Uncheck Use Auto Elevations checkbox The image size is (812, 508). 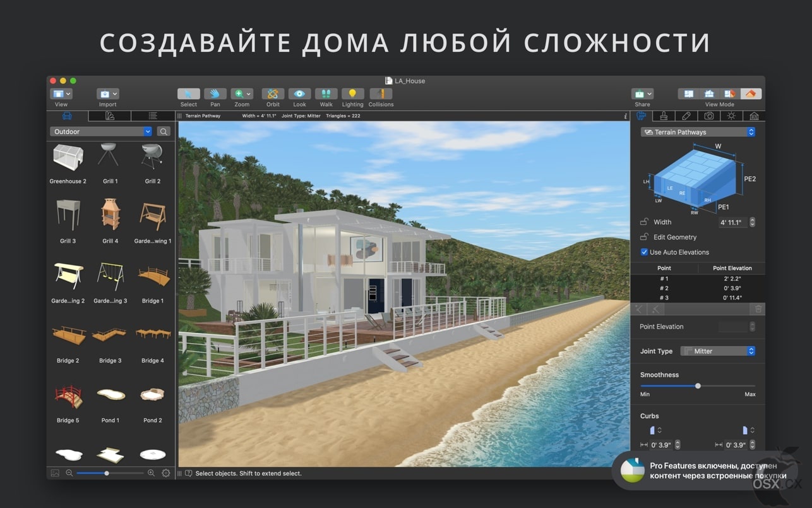coord(644,252)
